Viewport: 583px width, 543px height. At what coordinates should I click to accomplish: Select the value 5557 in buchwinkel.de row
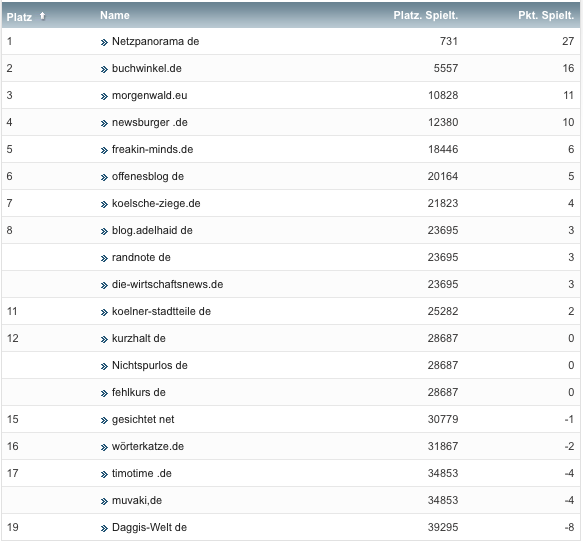tap(446, 68)
